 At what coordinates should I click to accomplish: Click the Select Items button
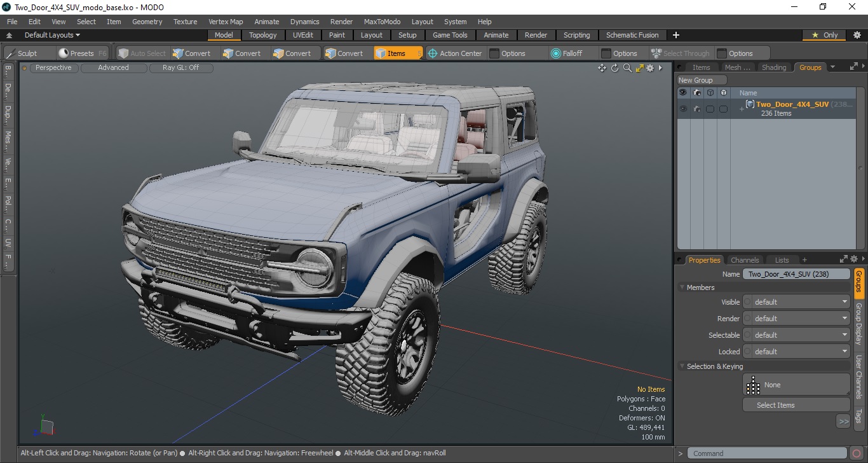click(796, 405)
